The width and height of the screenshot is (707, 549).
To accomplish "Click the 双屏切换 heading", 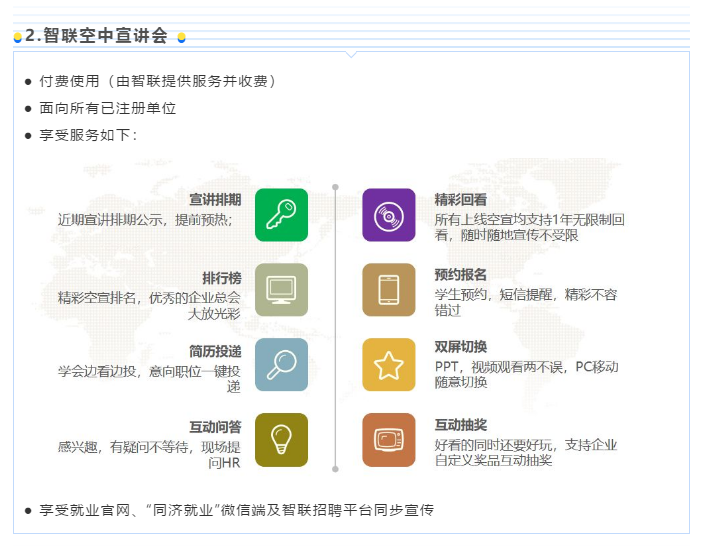I will click(x=461, y=347).
